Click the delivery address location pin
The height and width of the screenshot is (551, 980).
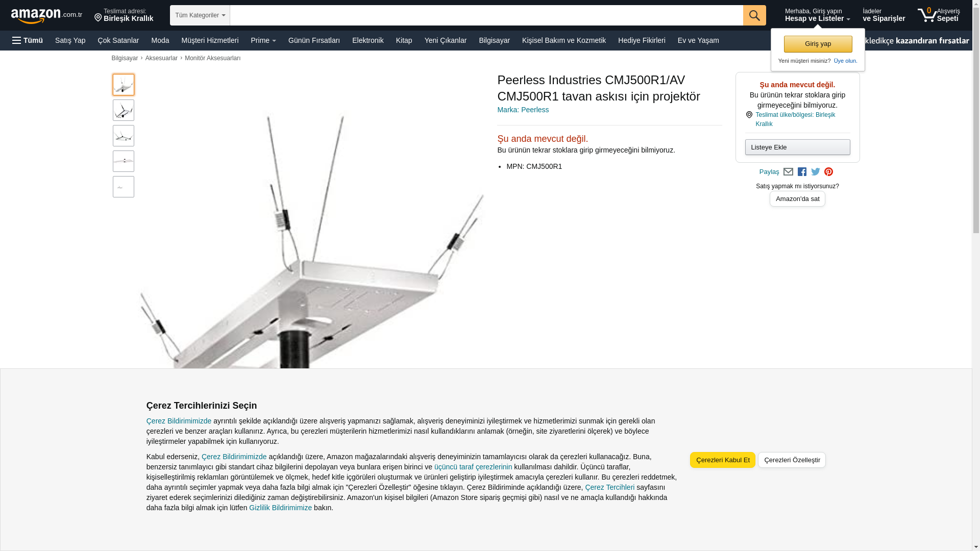(x=98, y=18)
